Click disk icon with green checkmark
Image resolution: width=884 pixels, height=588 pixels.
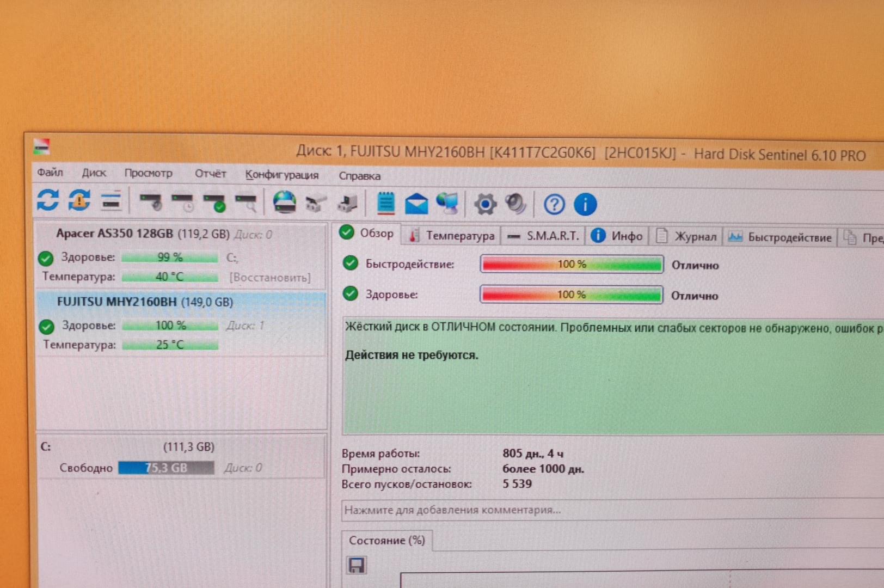214,203
